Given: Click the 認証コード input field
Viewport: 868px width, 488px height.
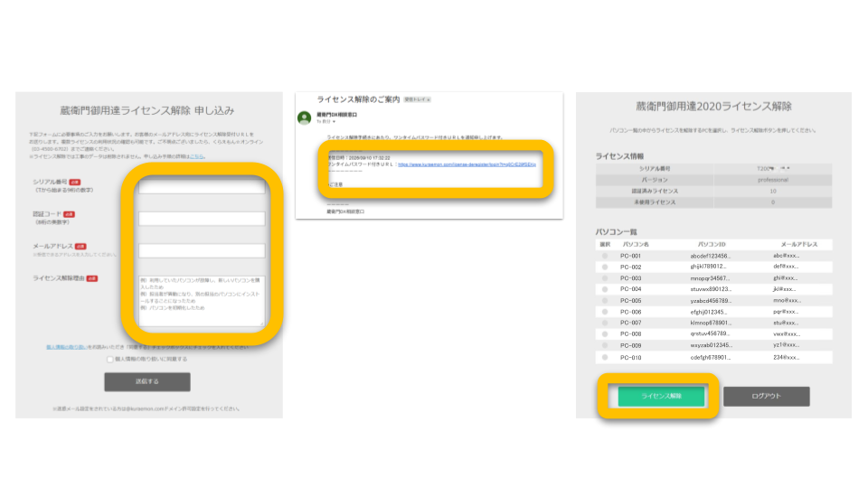Looking at the screenshot, I should click(202, 219).
